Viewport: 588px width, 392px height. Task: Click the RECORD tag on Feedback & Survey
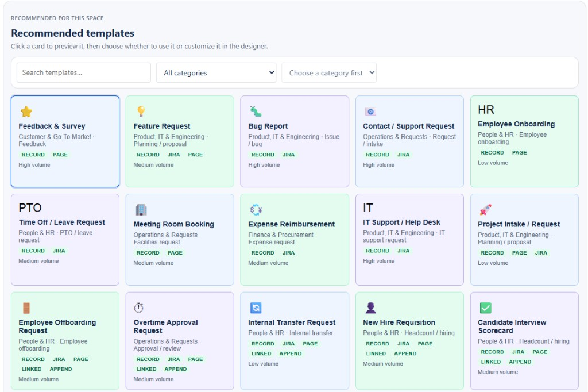click(33, 155)
